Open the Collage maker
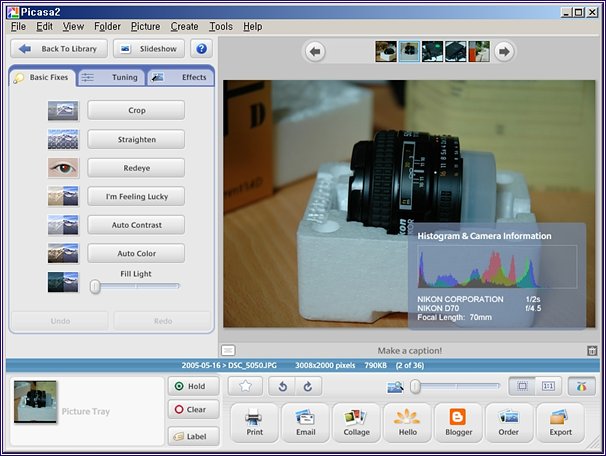606x456 pixels. point(356,423)
